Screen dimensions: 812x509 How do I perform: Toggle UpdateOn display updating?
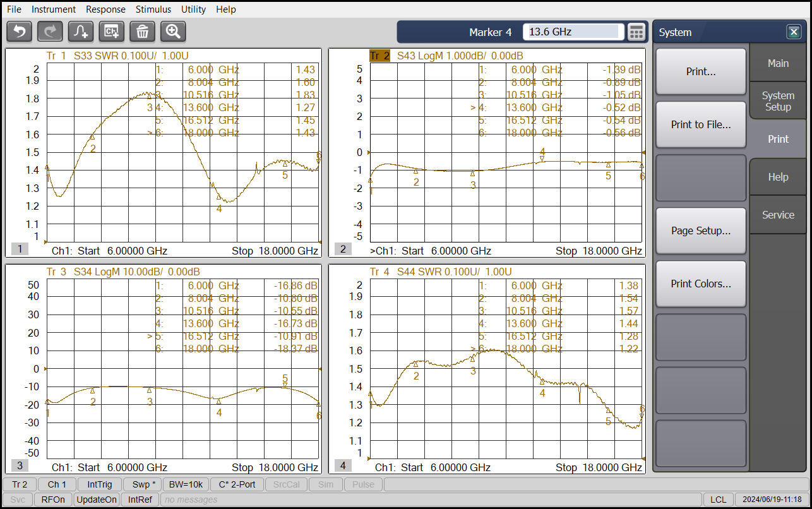click(x=97, y=500)
